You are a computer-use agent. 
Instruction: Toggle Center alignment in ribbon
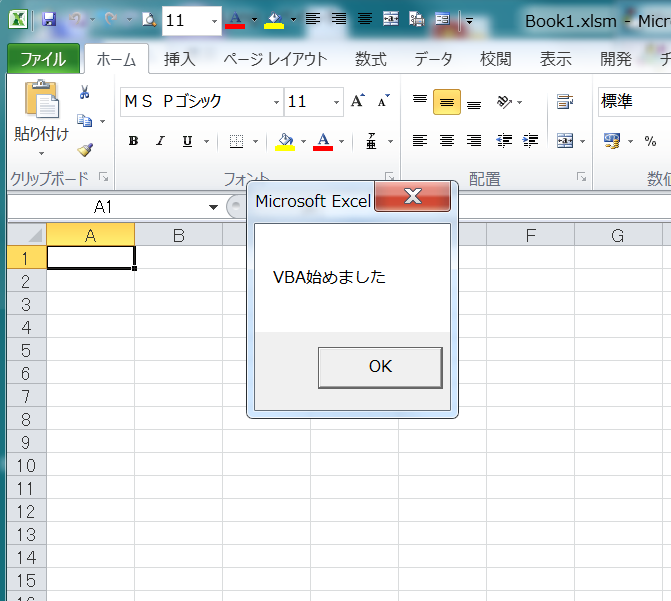447,140
